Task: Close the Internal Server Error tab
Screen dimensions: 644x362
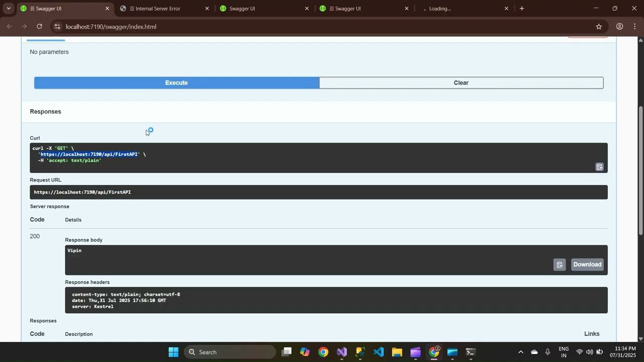Action: click(207, 9)
